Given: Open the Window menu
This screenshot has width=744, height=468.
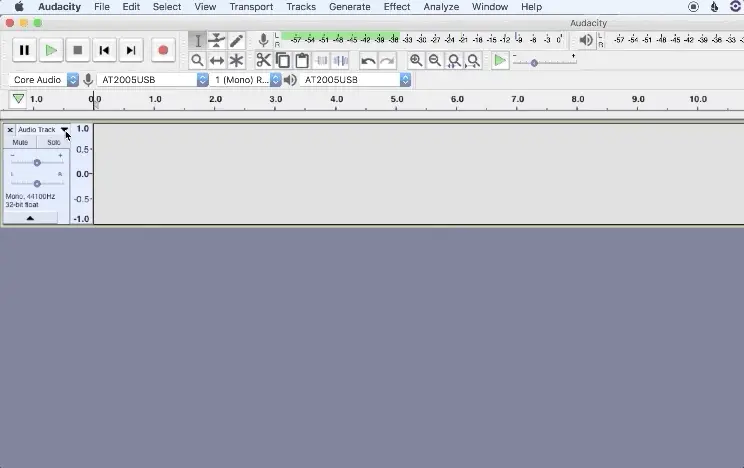Looking at the screenshot, I should coord(490,7).
